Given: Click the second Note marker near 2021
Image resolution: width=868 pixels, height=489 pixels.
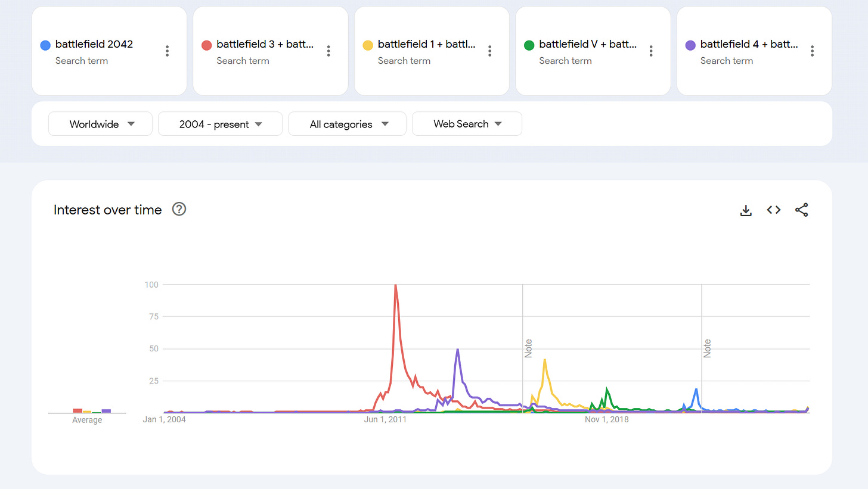Looking at the screenshot, I should (x=707, y=348).
